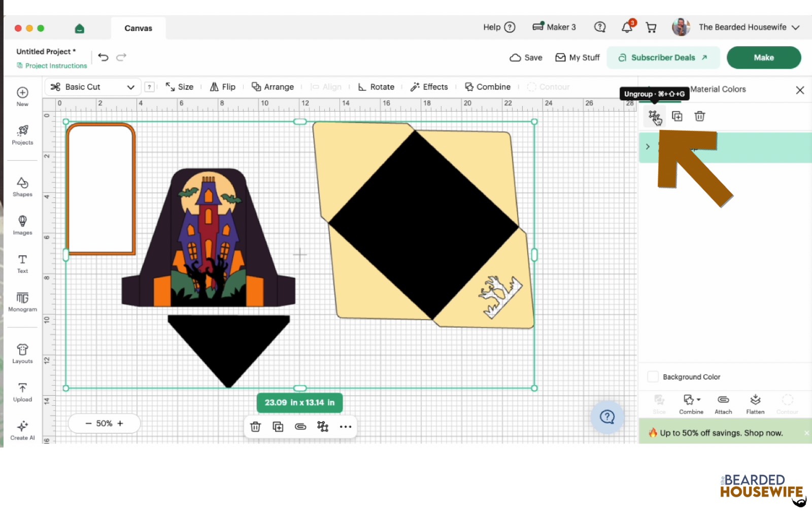Switch to the Material Colors tab

(718, 89)
